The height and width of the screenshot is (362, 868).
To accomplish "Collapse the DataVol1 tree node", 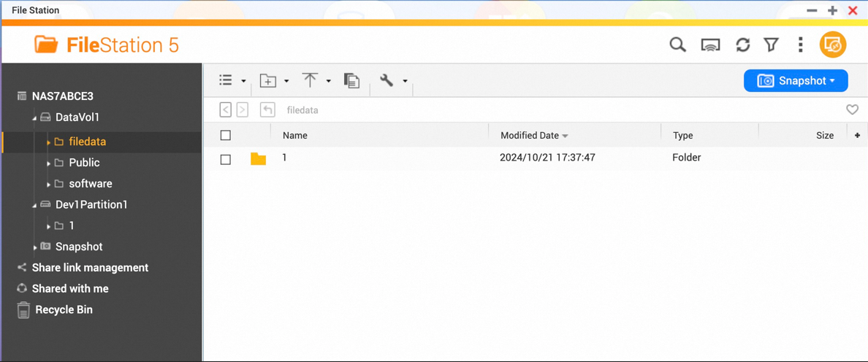I will click(x=34, y=118).
